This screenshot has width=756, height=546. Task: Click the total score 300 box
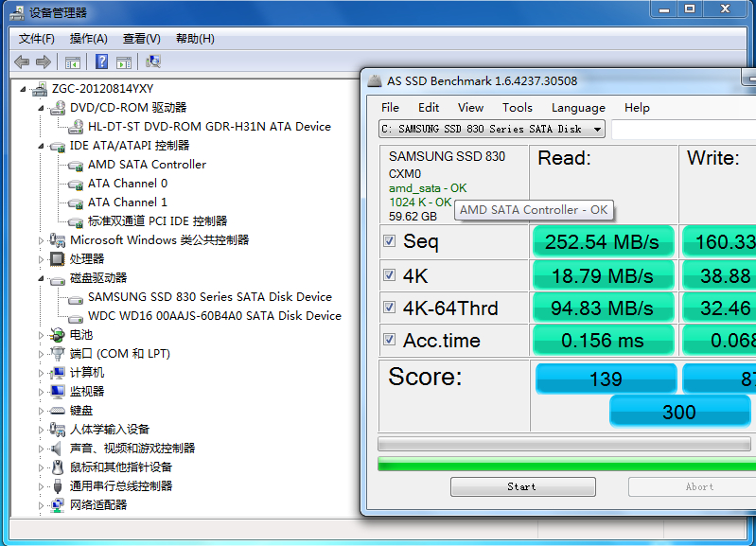[679, 412]
